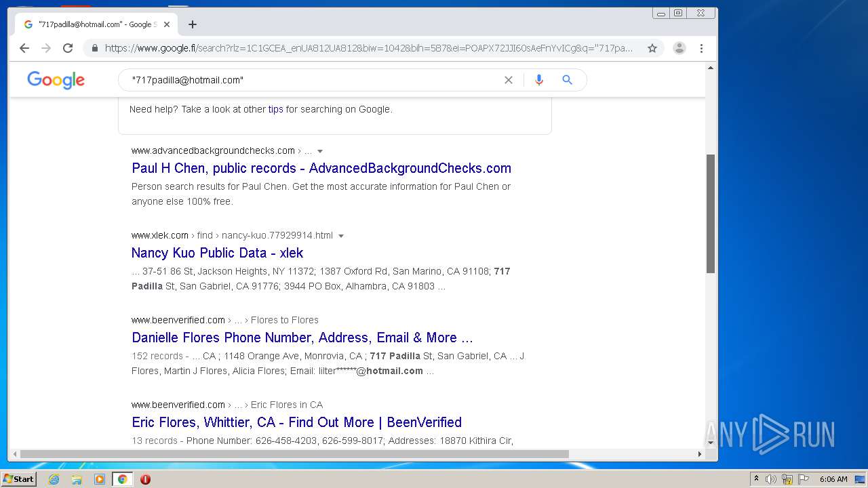868x488 pixels.
Task: Close the Google search tab
Action: pos(167,24)
